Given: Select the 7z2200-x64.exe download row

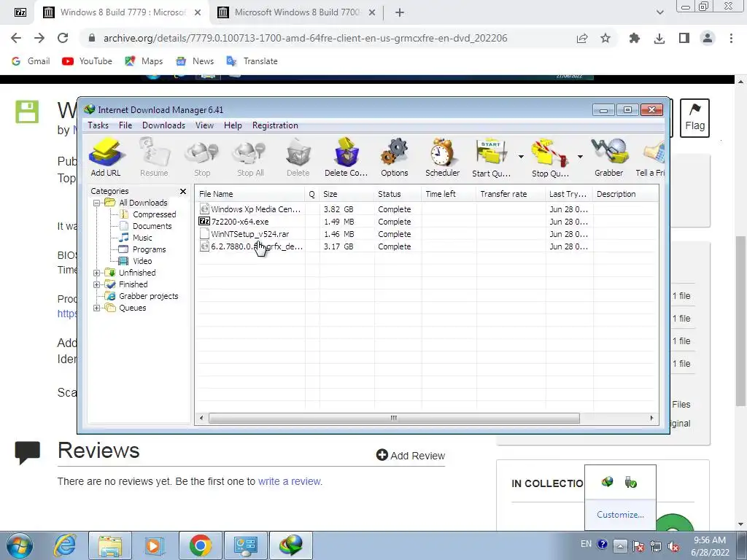Looking at the screenshot, I should (426, 222).
